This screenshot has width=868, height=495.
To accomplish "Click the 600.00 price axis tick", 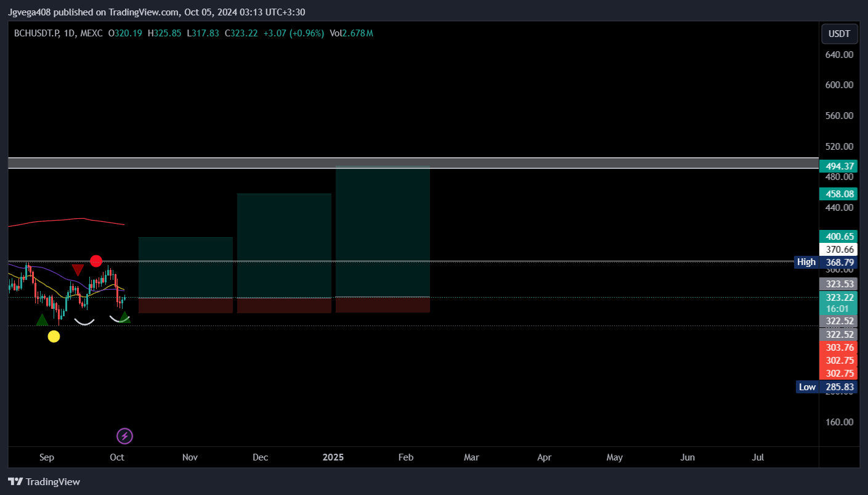I will (x=839, y=85).
